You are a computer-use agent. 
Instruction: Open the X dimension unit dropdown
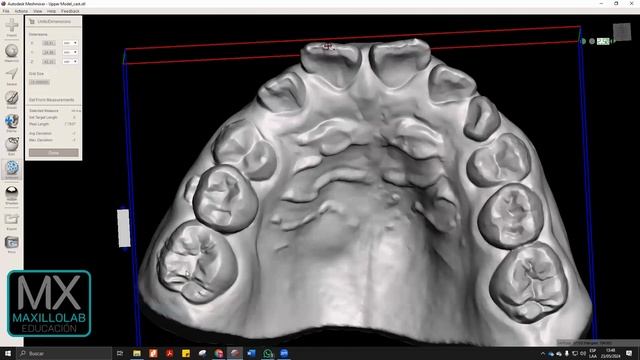[70, 43]
